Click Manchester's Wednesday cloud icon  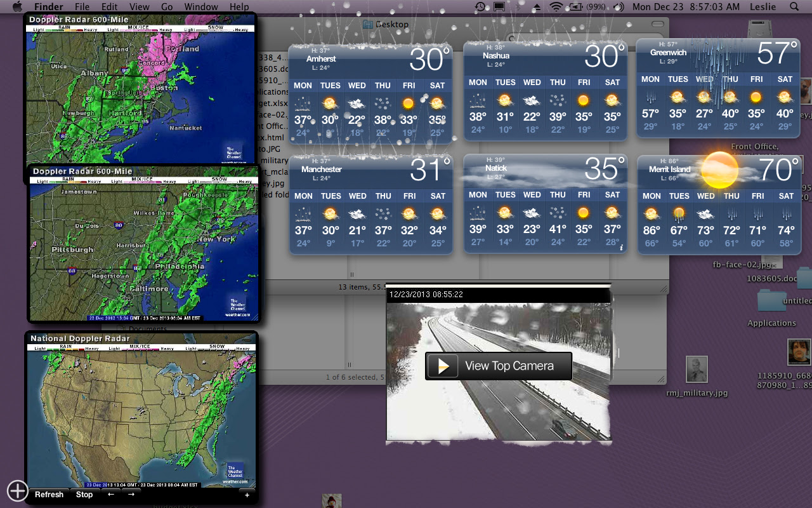point(357,213)
